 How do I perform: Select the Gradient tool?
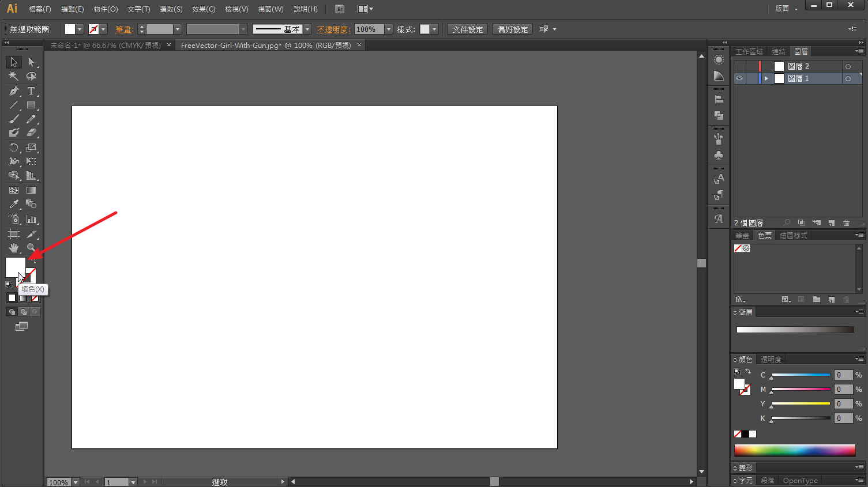pyautogui.click(x=31, y=190)
